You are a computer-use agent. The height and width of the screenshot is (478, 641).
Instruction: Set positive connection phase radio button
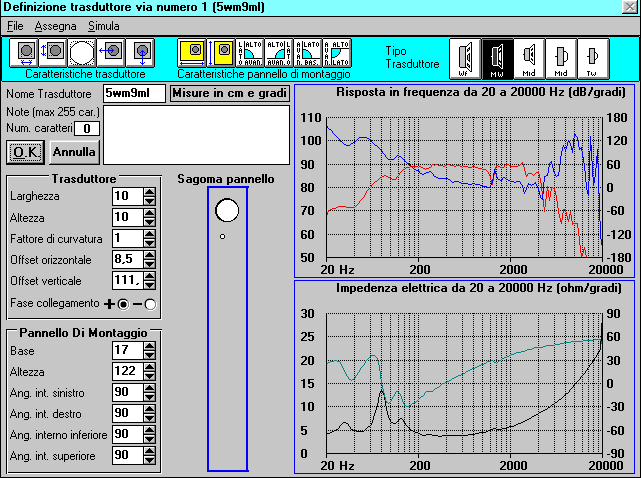(x=123, y=304)
